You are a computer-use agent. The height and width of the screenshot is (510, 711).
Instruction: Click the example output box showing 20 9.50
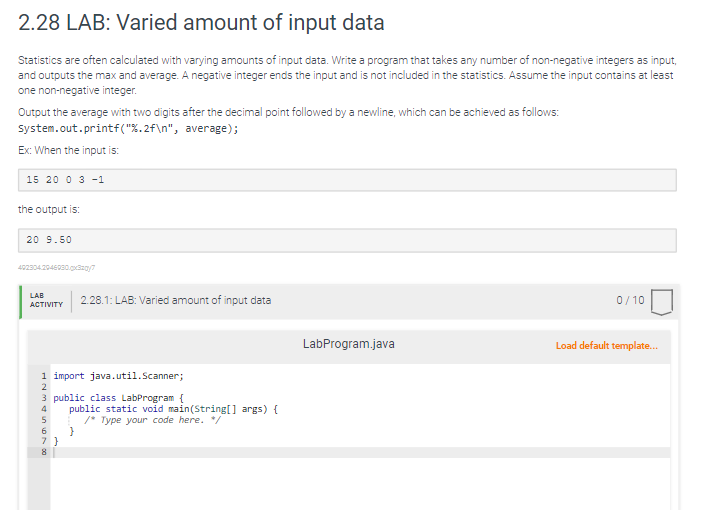click(x=348, y=240)
